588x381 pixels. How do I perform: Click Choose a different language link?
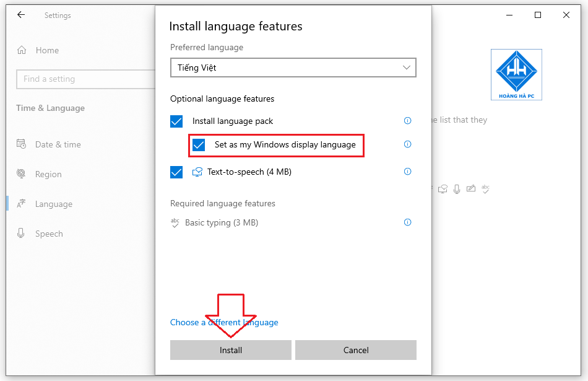coord(224,322)
